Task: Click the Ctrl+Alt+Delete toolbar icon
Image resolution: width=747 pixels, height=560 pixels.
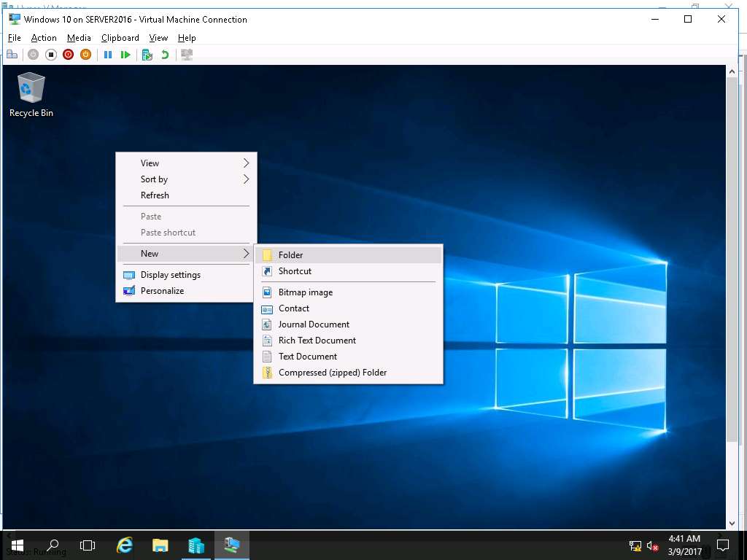Action: [x=12, y=55]
